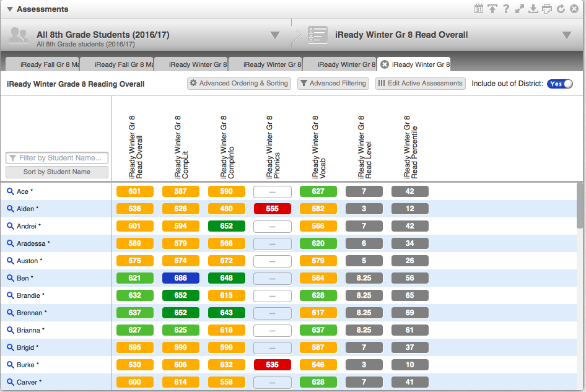Image resolution: width=586 pixels, height=392 pixels.
Task: Click Ace's empty Phonics cell
Action: click(x=273, y=192)
